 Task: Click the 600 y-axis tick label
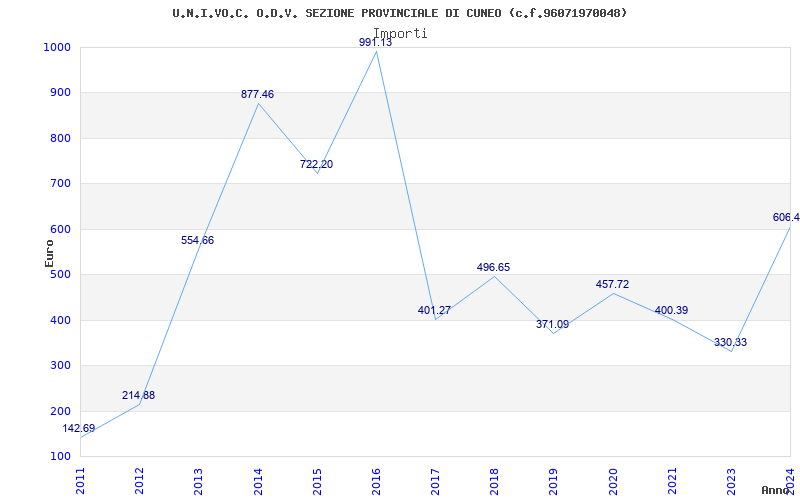60,230
